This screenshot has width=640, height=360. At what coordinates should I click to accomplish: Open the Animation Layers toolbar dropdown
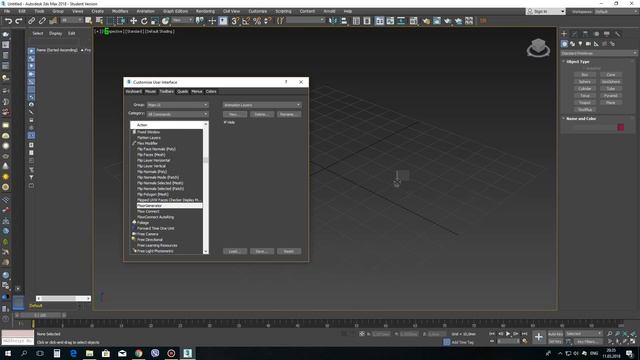(x=262, y=105)
